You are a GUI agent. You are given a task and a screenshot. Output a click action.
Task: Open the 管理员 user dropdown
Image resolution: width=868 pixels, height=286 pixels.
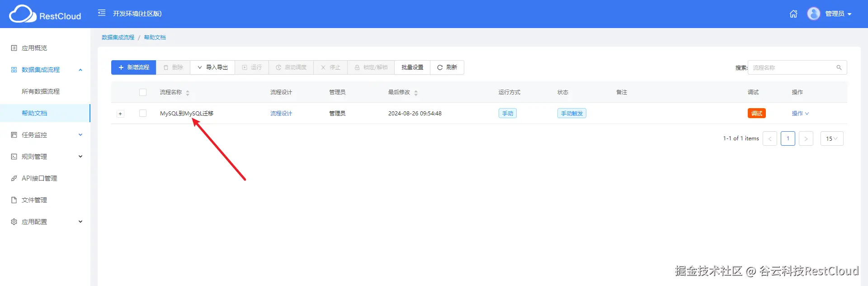tap(839, 14)
